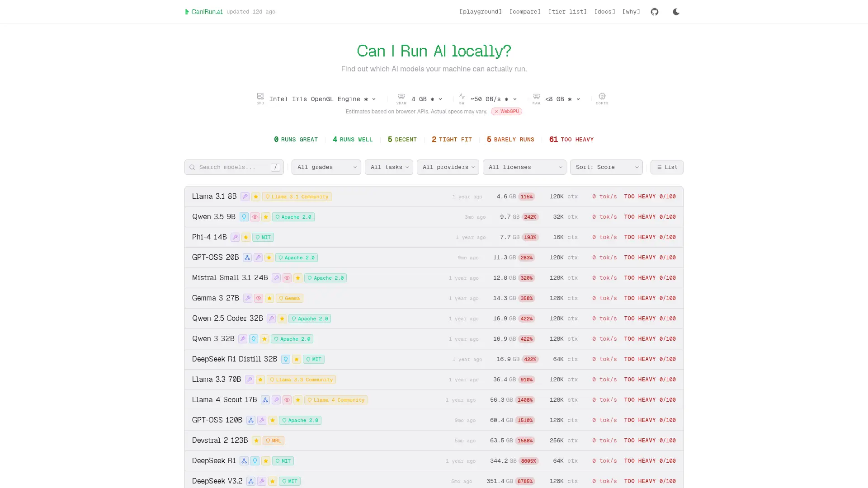Open the Qwen 2.5 Coder 32B row

point(434,319)
